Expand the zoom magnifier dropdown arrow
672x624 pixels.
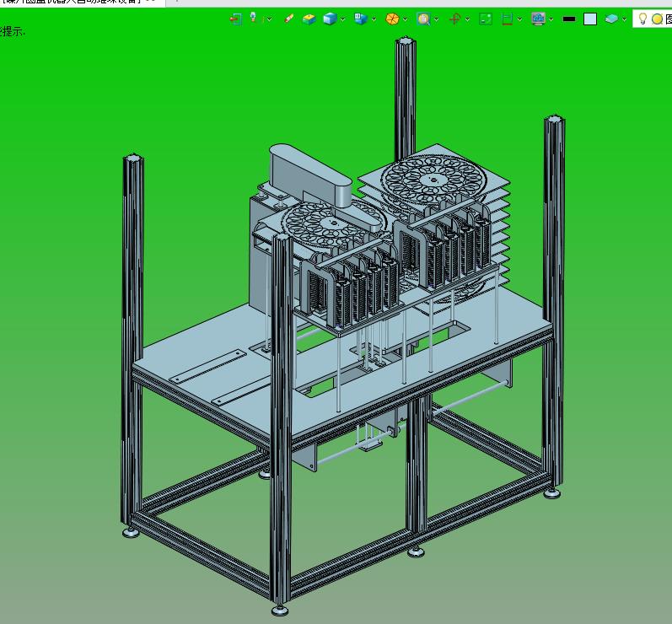(x=436, y=19)
